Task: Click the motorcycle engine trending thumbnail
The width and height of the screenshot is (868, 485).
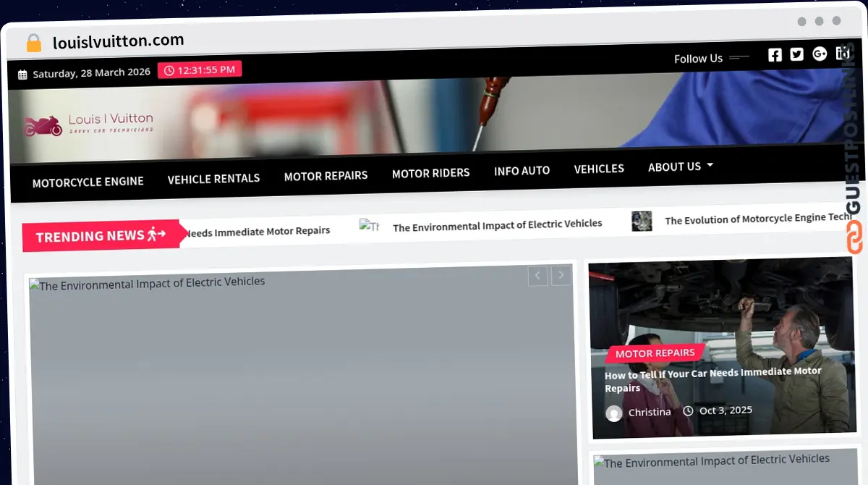Action: click(641, 221)
